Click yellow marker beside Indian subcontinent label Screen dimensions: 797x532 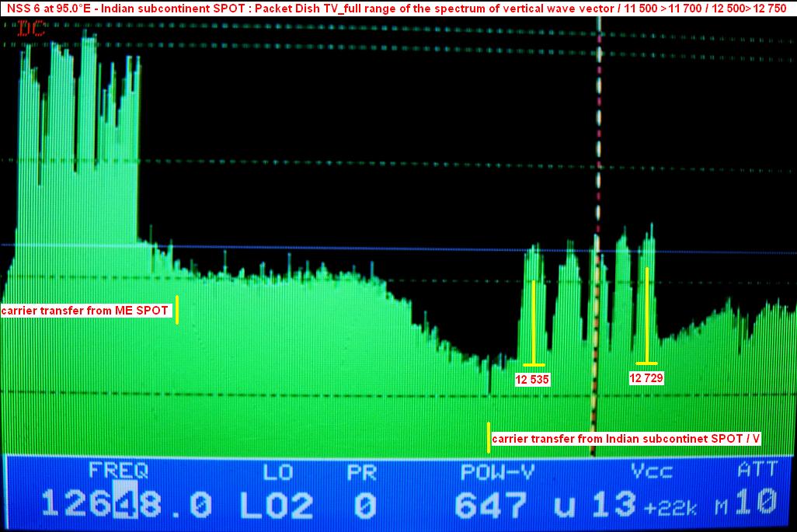click(x=489, y=437)
